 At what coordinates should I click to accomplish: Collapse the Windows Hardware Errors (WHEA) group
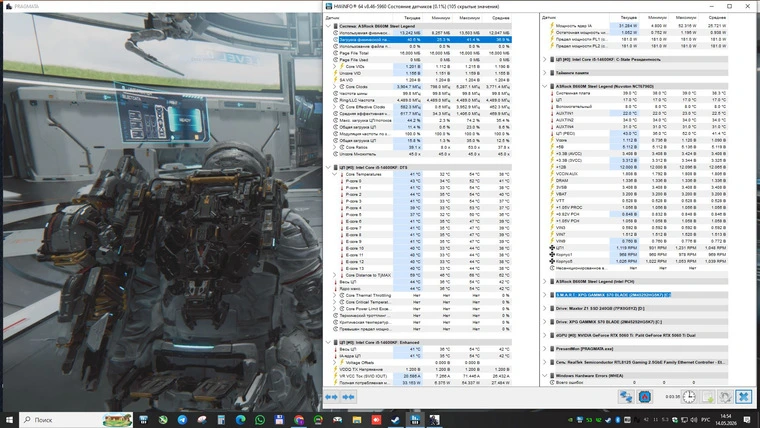(x=545, y=376)
